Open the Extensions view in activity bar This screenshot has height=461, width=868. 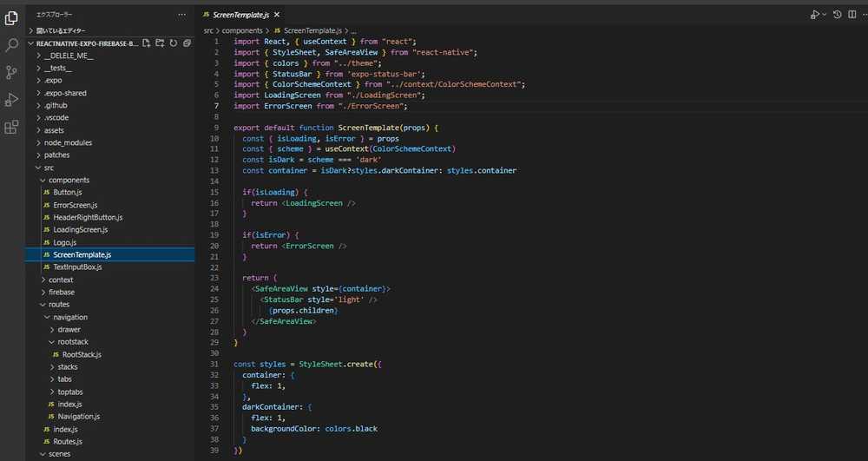pyautogui.click(x=11, y=128)
